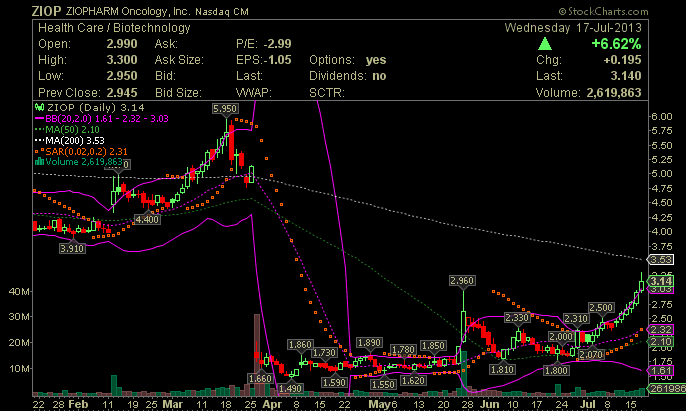Click the 2.310 price label

[x=576, y=319]
